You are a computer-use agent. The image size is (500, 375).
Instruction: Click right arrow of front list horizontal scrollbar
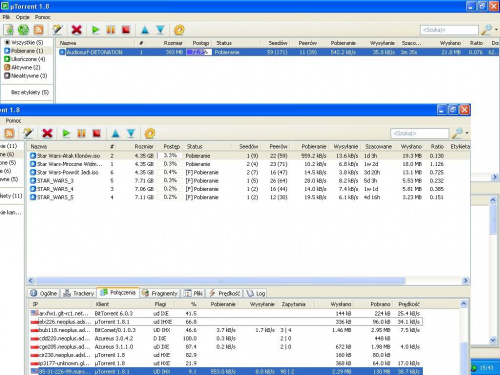pyautogui.click(x=465, y=281)
